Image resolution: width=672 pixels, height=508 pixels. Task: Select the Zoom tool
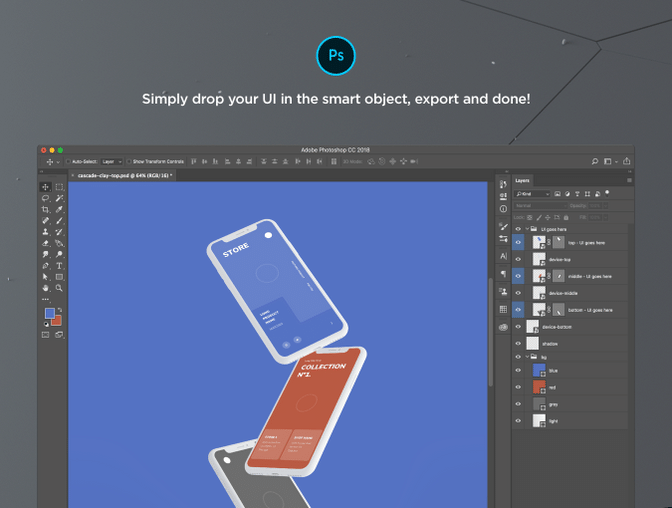pos(59,288)
